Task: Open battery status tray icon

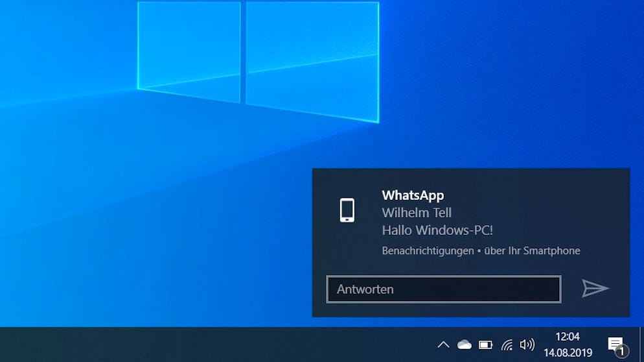Action: coord(485,344)
